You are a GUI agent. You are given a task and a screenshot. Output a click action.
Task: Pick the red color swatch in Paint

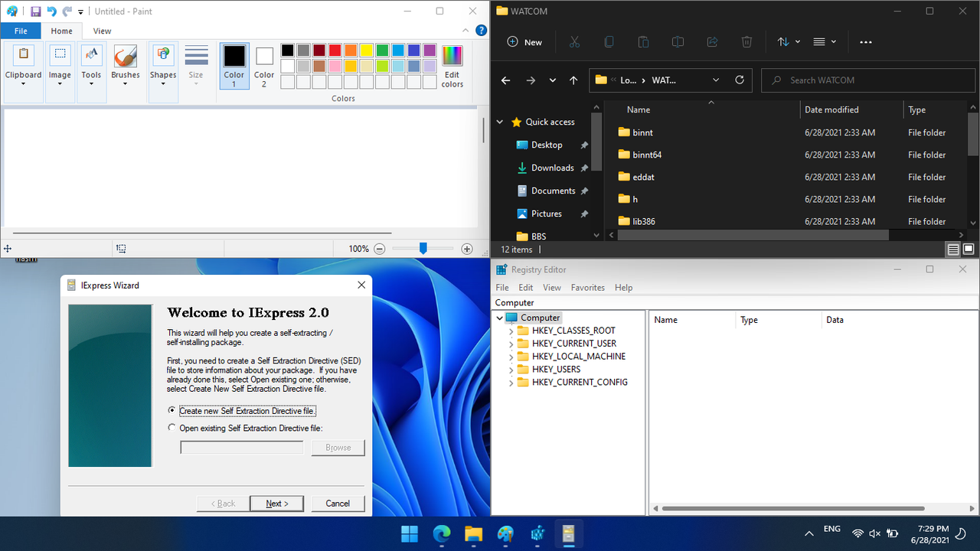coord(335,51)
